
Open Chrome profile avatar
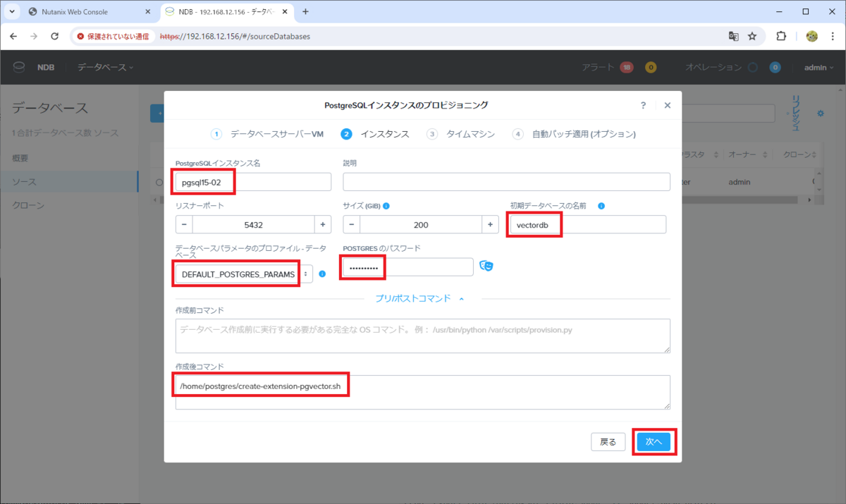point(811,36)
